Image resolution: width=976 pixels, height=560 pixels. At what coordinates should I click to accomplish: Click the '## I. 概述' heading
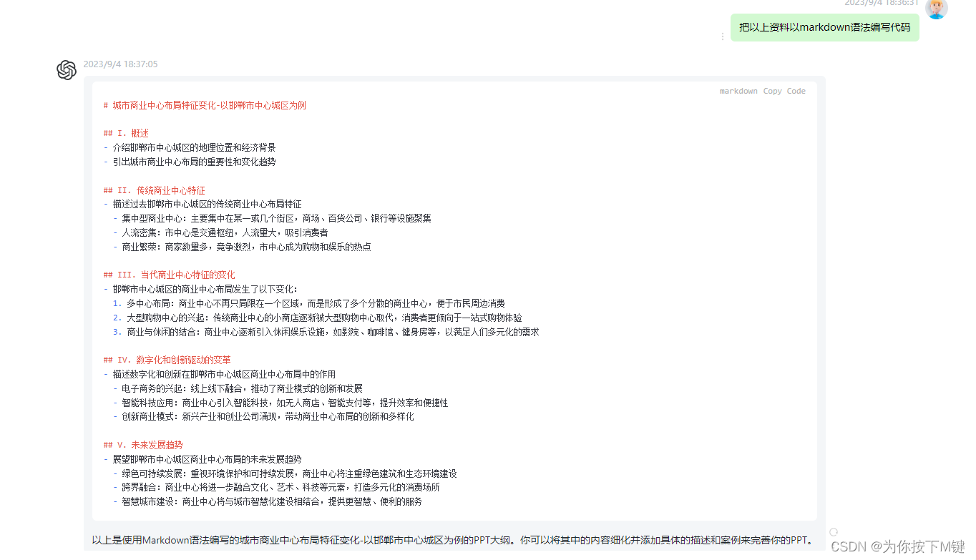126,133
